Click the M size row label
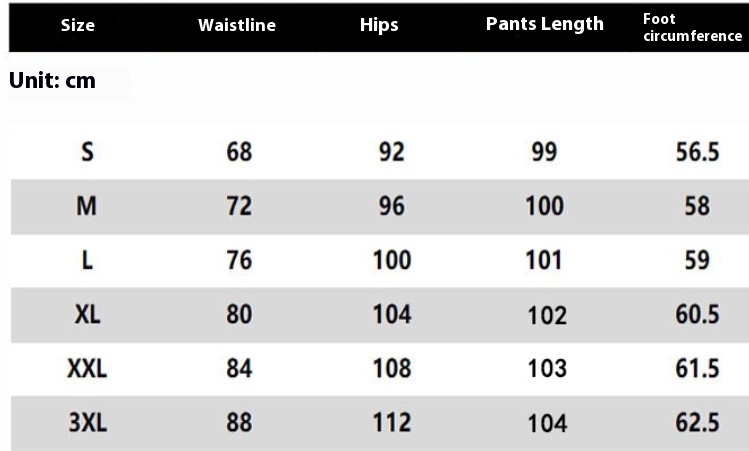The width and height of the screenshot is (749, 451). [x=86, y=206]
